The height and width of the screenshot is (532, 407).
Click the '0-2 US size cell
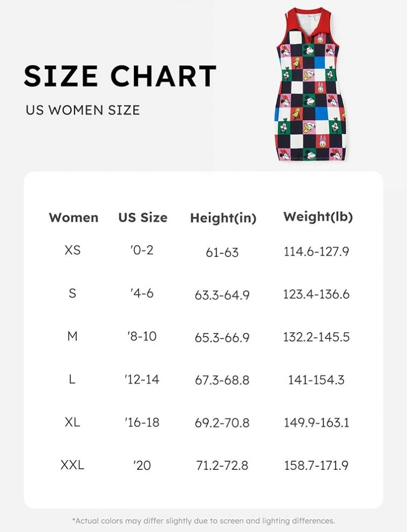[142, 250]
